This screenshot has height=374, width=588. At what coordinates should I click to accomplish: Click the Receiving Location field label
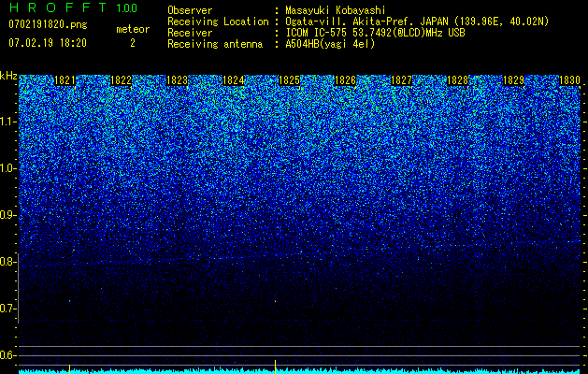218,22
